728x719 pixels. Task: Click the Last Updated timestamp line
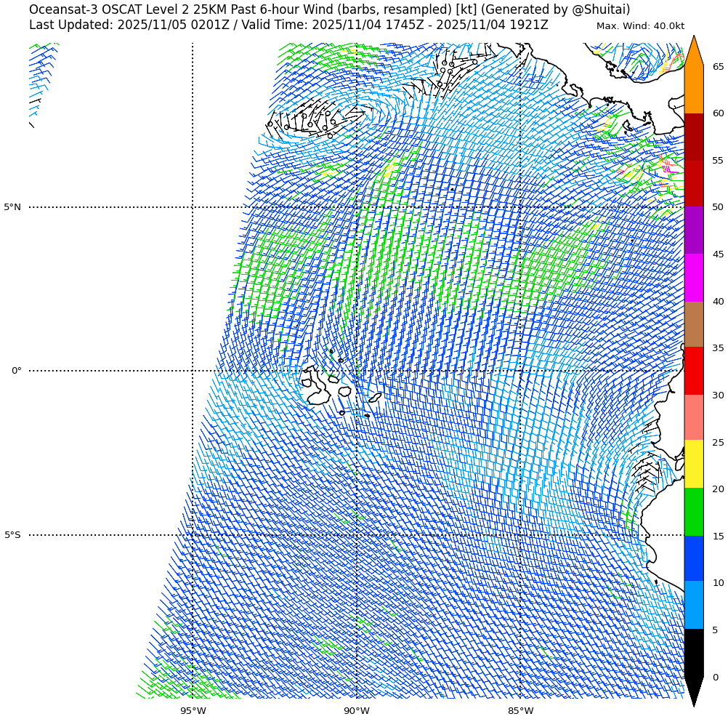pos(288,25)
